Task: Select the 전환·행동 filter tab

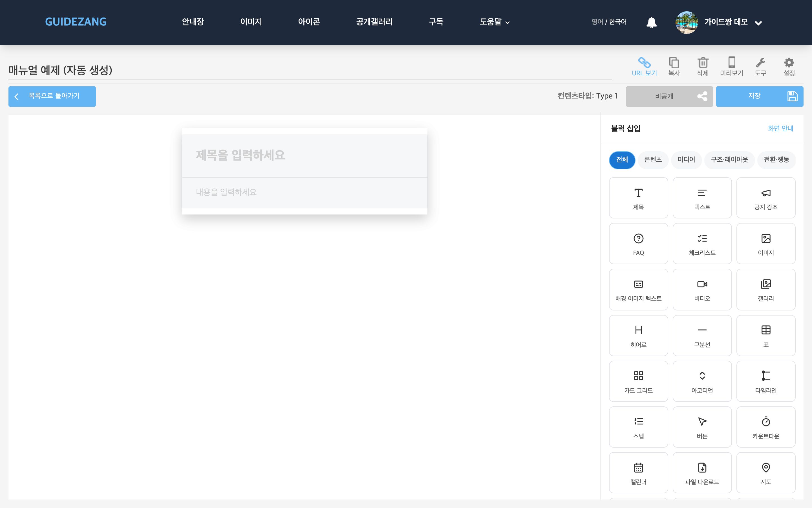Action: (776, 159)
